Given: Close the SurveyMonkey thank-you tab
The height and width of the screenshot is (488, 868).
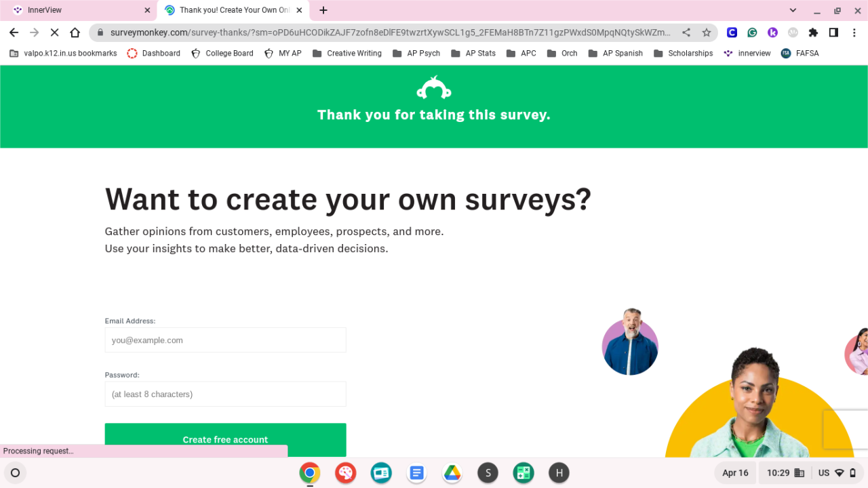Looking at the screenshot, I should 298,10.
